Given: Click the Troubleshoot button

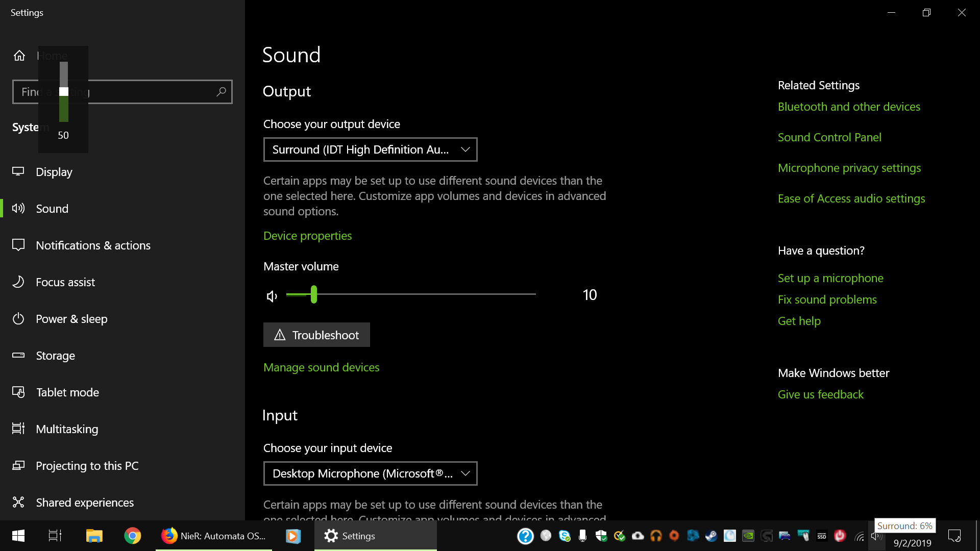Looking at the screenshot, I should click(316, 335).
